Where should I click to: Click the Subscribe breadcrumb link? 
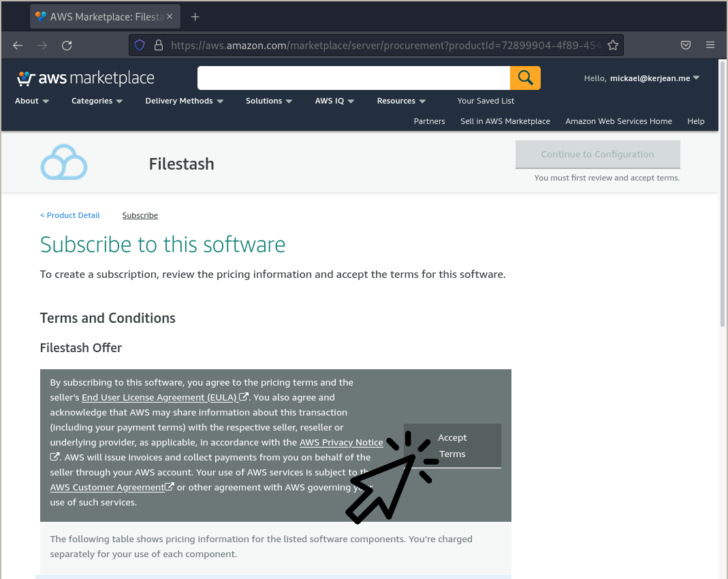click(140, 215)
